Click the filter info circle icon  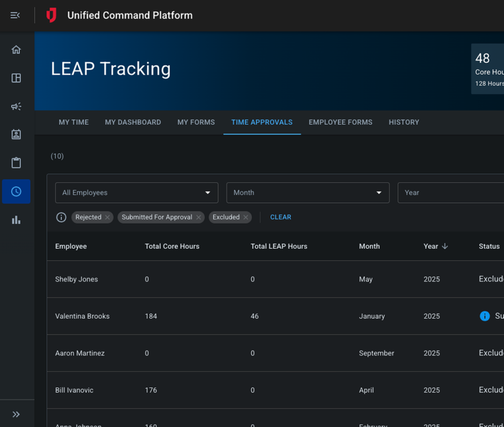click(61, 217)
